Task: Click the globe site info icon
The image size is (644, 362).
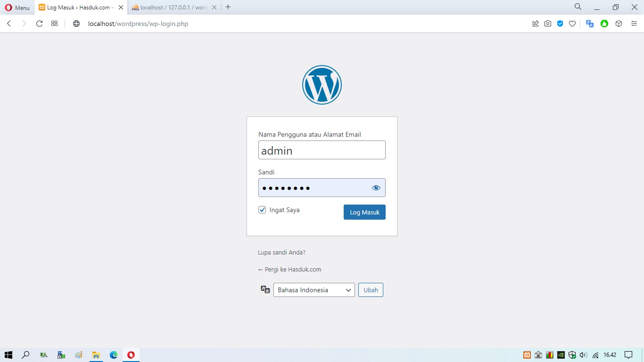Action: (x=76, y=24)
